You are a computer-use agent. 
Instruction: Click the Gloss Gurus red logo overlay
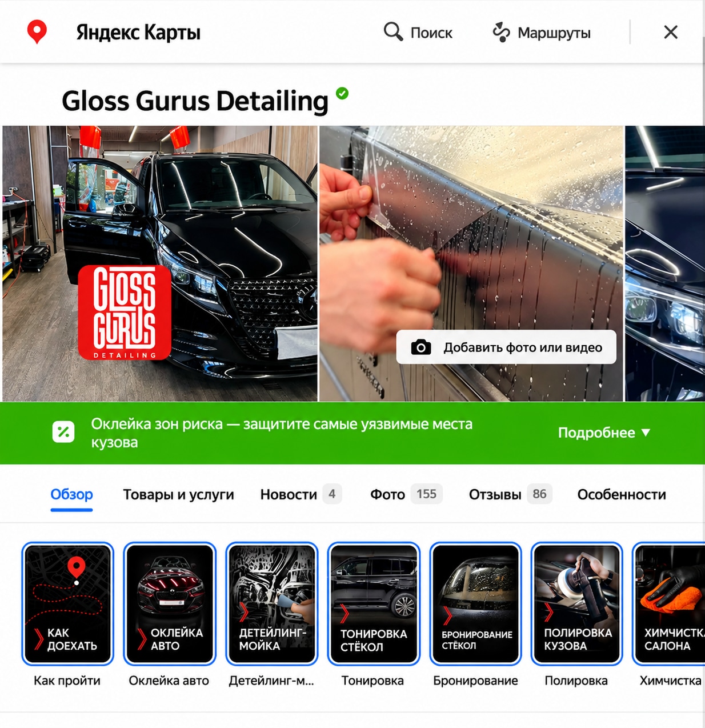tap(125, 313)
